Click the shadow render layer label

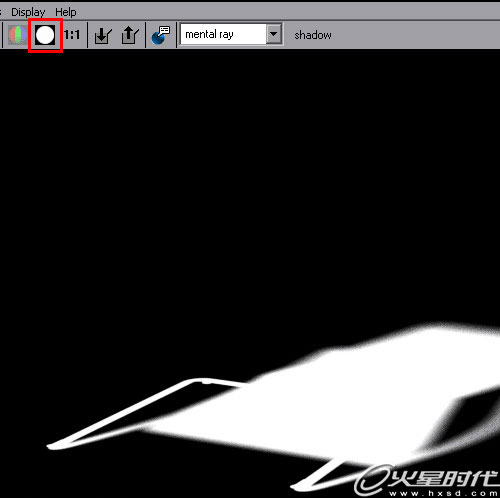point(313,35)
